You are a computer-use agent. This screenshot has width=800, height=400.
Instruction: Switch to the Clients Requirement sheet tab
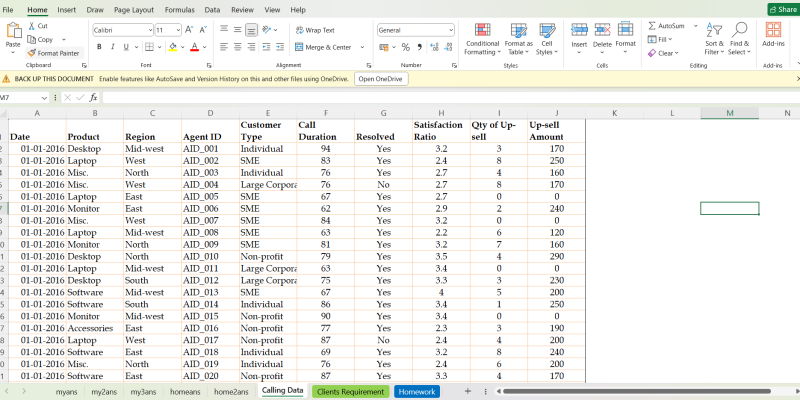tap(350, 391)
